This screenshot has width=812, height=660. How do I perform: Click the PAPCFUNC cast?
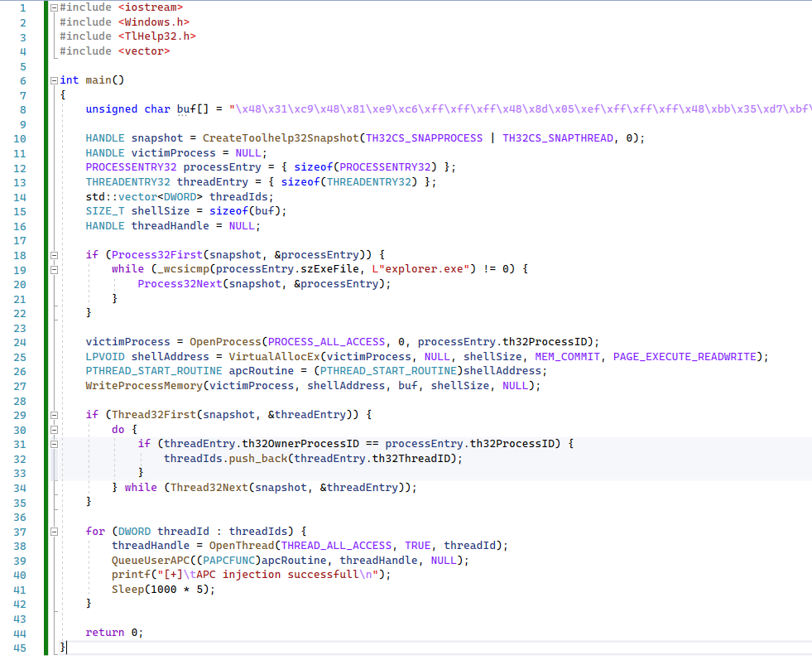229,561
